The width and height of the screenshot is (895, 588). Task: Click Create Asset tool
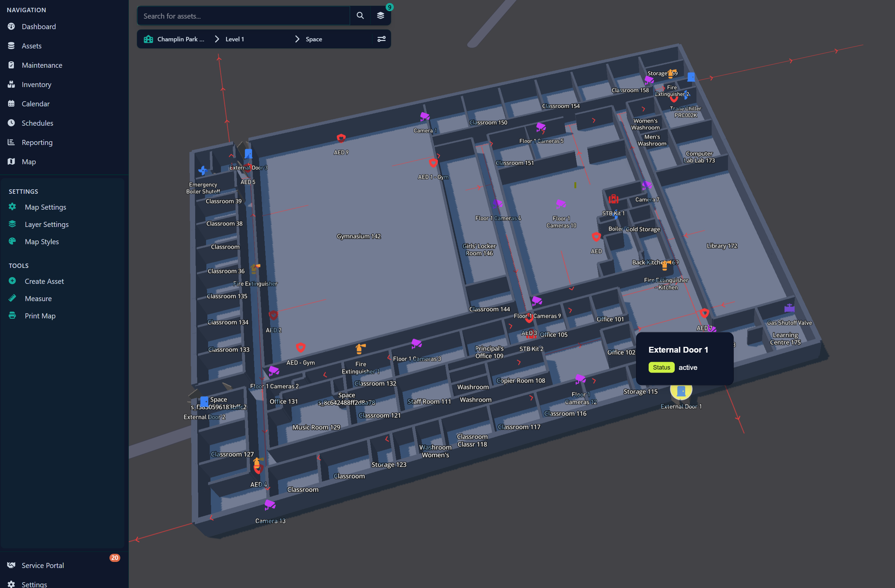pos(44,281)
